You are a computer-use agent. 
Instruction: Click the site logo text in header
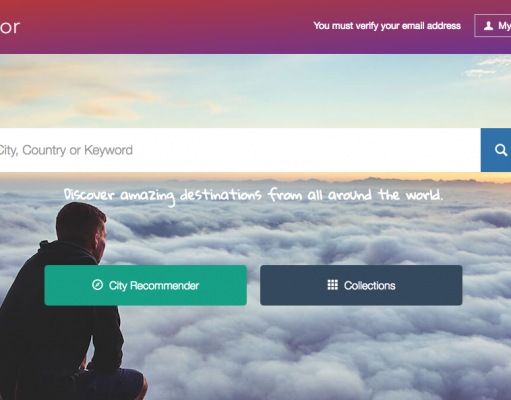click(10, 27)
